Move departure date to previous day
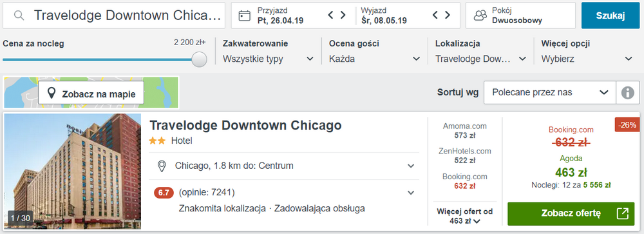Viewport: 644px width, 234px height. (x=435, y=15)
